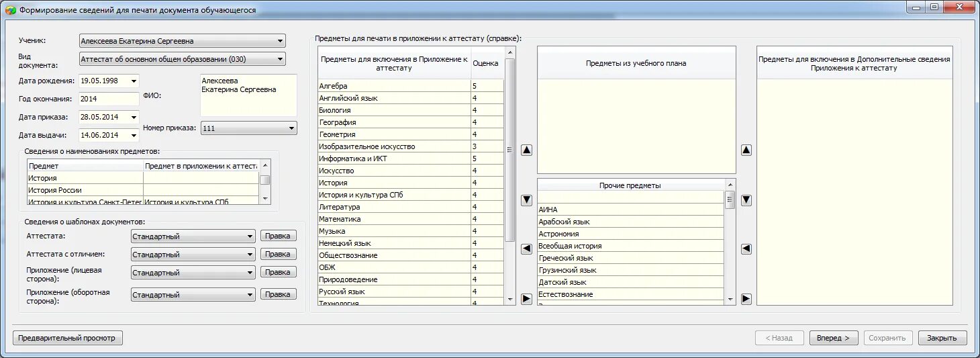Click the scrollbar thumb of the Сведения о наименованиях предметов table

tap(265, 180)
